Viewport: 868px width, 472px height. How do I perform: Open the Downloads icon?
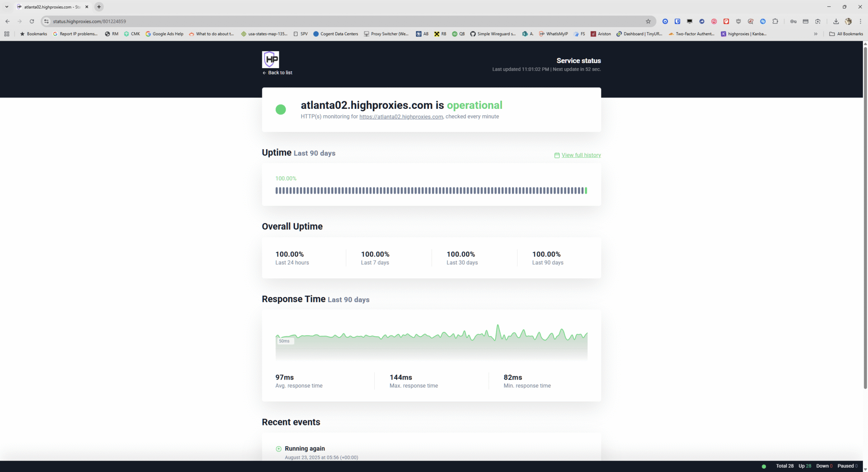coord(836,21)
